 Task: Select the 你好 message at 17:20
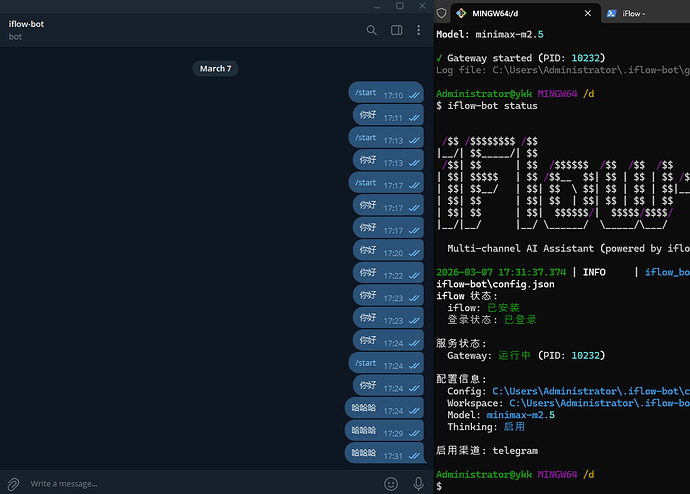point(388,250)
